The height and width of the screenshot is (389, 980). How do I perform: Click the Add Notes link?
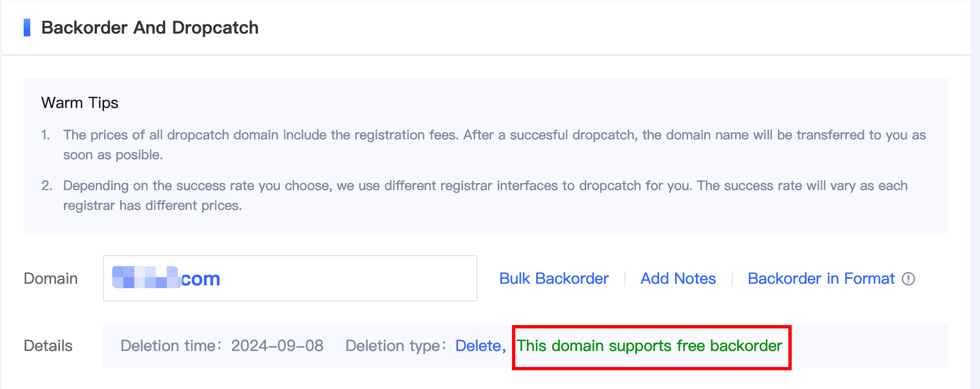pos(678,279)
